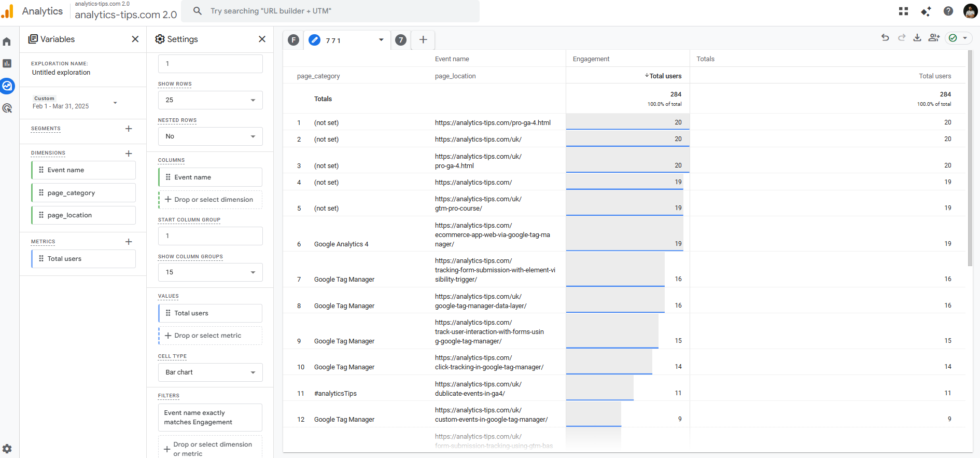Add a new segment
The height and width of the screenshot is (458, 980).
(129, 129)
